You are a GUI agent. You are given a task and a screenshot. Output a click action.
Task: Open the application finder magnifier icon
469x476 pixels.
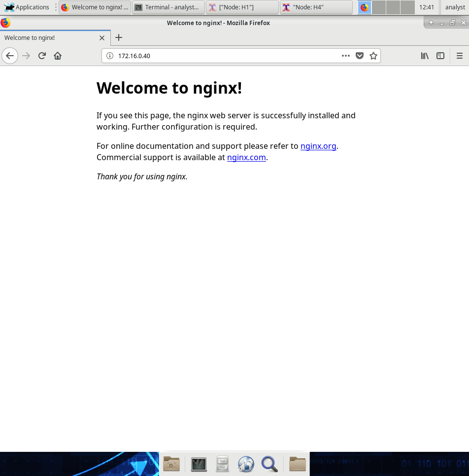tap(269, 464)
